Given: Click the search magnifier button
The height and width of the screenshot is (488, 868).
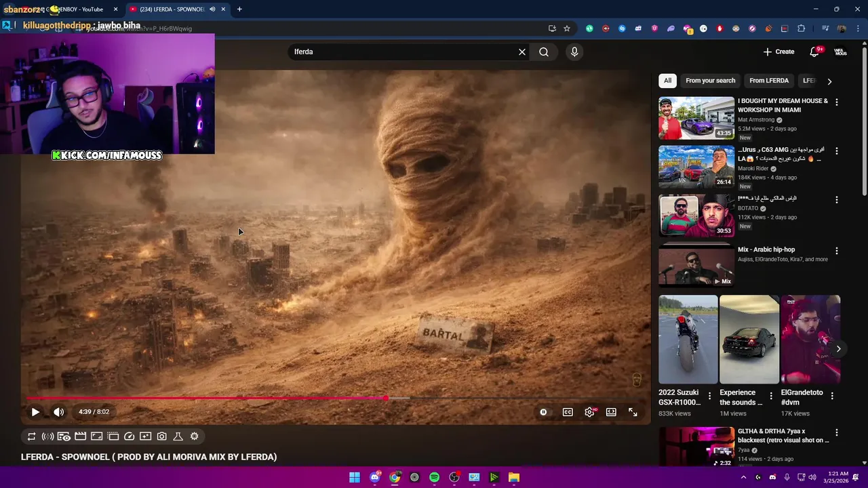Looking at the screenshot, I should pos(544,52).
